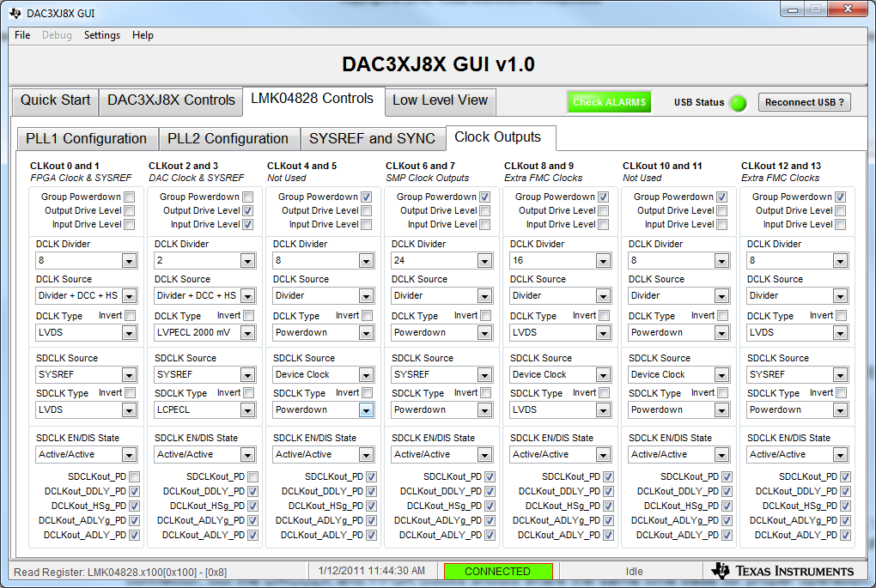Open the PLL1 Configuration sub-tab
This screenshot has width=876, height=588.
(x=86, y=138)
